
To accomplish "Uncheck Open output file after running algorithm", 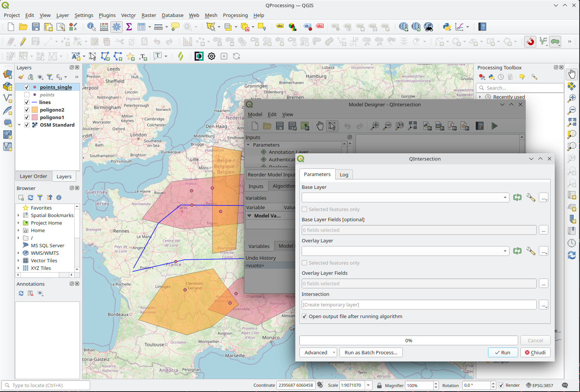I will [x=304, y=317].
